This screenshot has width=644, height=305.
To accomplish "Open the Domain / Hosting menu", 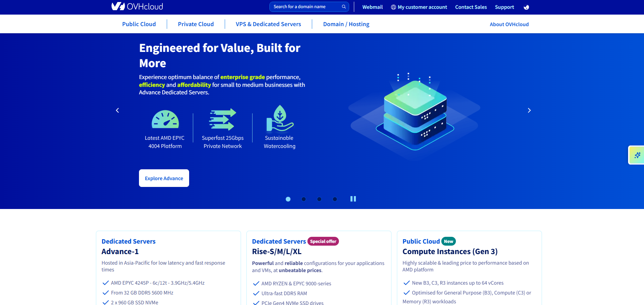I will pos(346,24).
